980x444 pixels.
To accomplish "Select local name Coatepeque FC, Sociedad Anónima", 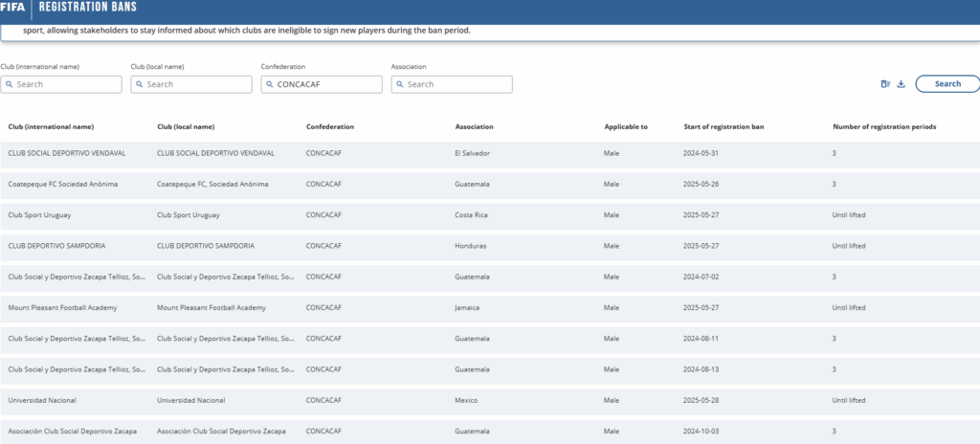I will pyautogui.click(x=212, y=185).
